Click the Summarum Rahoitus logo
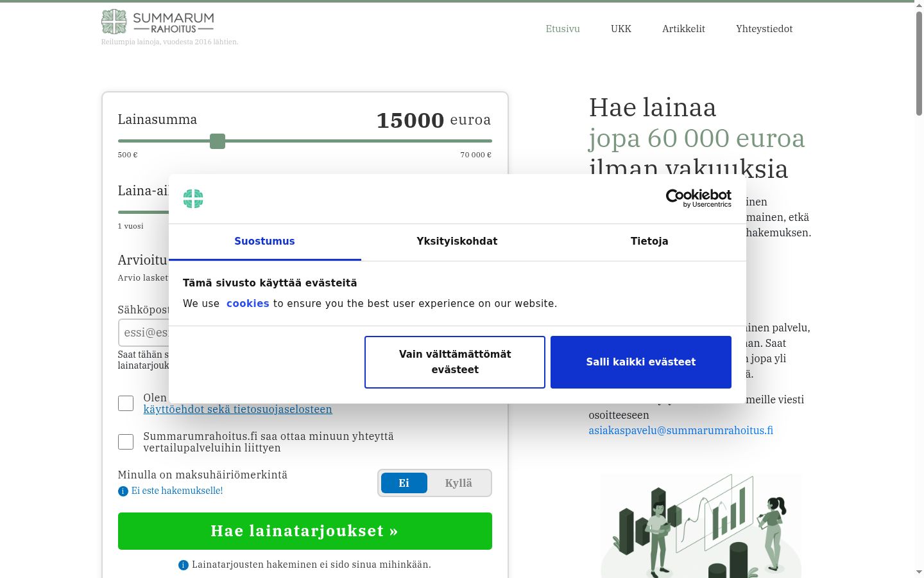Viewport: 924px width, 578px height. tap(158, 22)
